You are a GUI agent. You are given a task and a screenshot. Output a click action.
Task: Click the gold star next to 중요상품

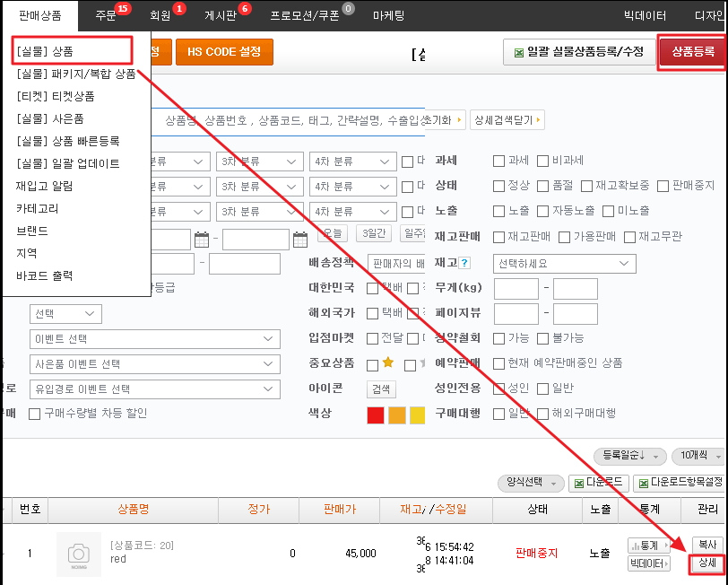point(388,364)
